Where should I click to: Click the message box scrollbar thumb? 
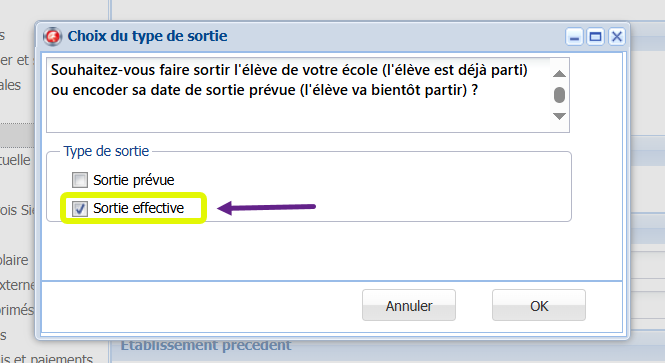point(559,95)
